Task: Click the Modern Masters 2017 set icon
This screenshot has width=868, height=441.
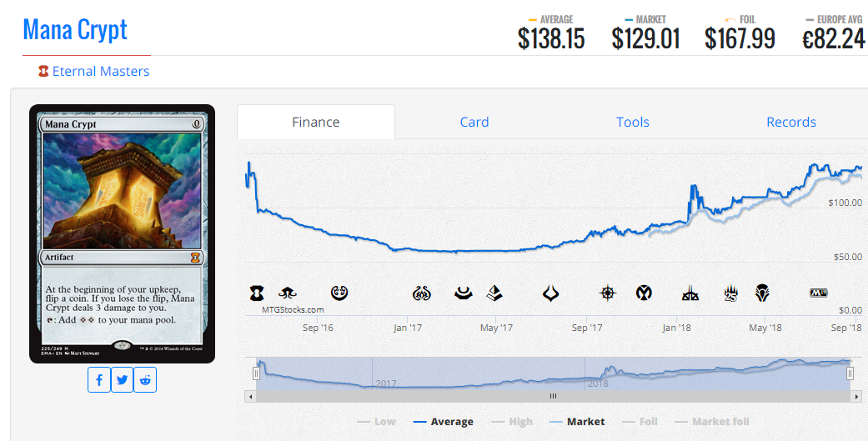Action: 464,293
